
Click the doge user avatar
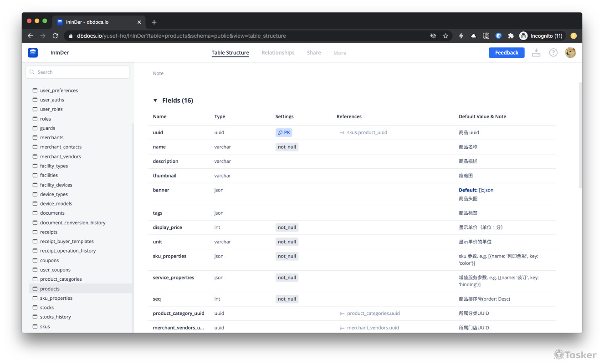(x=570, y=53)
